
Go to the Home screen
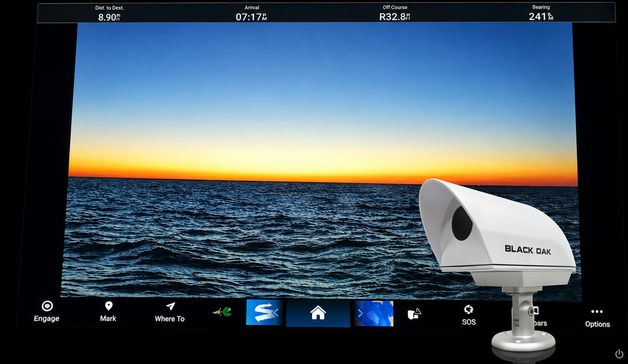pyautogui.click(x=318, y=313)
